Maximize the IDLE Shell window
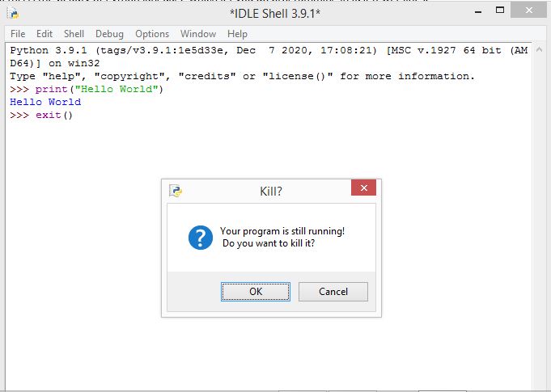The width and height of the screenshot is (551, 392). click(500, 11)
